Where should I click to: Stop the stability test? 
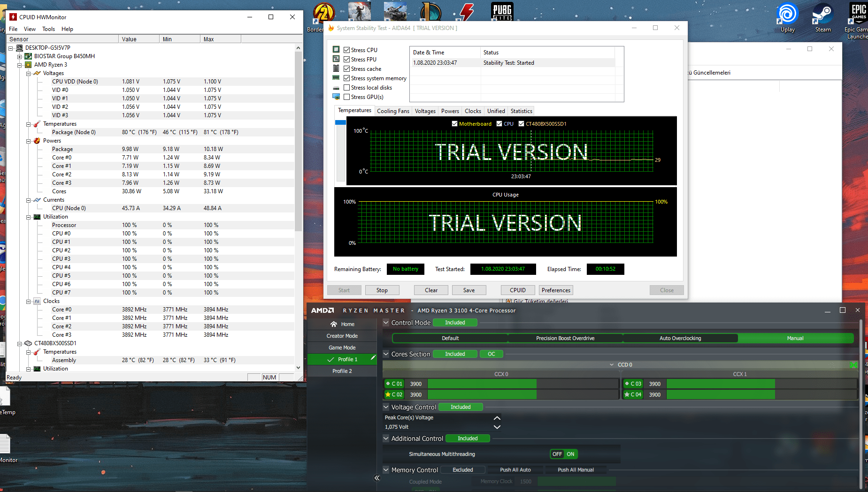pyautogui.click(x=382, y=290)
